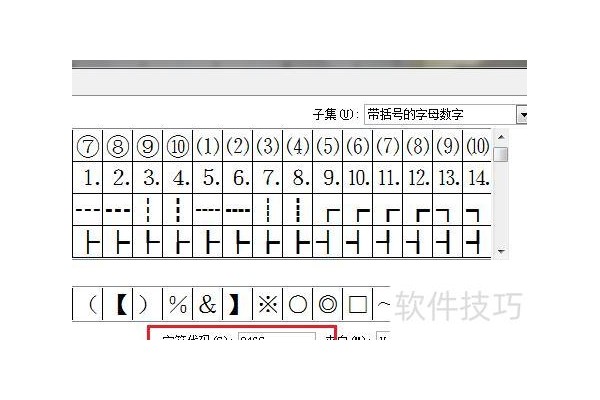Choose the '13.' number-with-period symbol
The image size is (600, 400).
(448, 178)
